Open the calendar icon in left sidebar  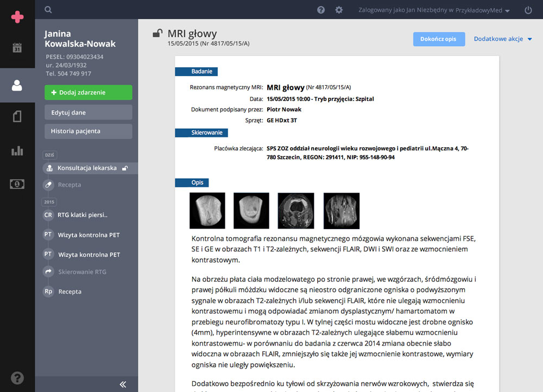coord(17,48)
